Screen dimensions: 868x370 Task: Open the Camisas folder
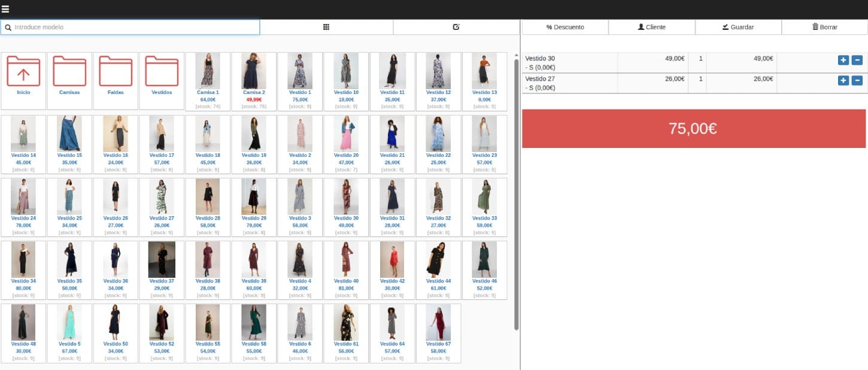[69, 72]
